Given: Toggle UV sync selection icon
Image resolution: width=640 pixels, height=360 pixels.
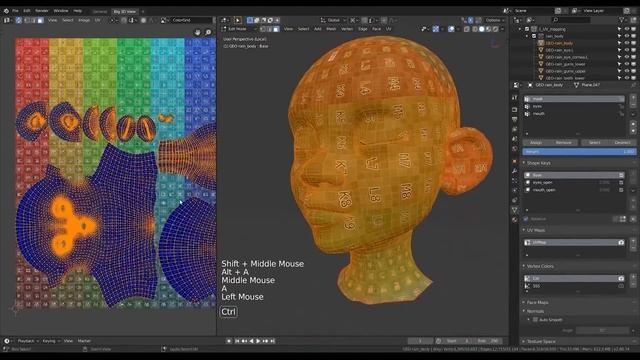Looking at the screenshot, I should (19, 20).
